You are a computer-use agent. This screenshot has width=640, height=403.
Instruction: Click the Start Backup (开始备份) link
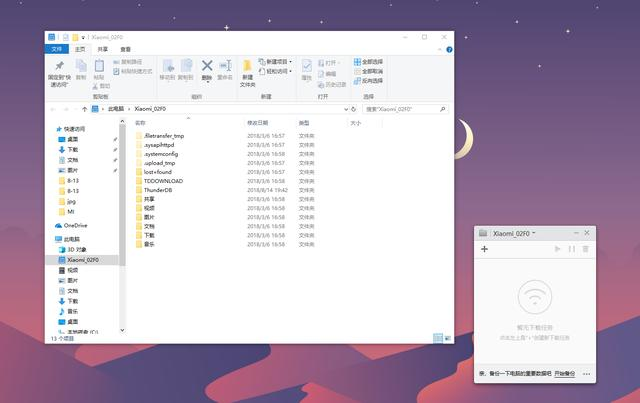click(565, 372)
